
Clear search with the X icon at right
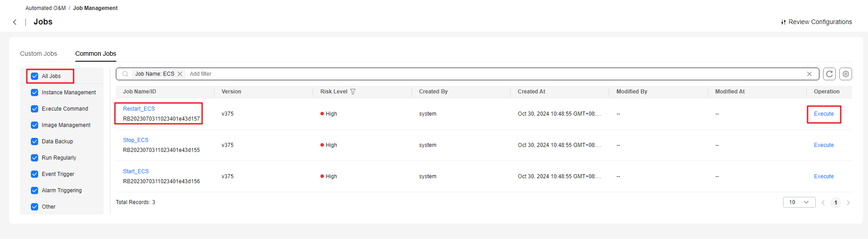809,74
